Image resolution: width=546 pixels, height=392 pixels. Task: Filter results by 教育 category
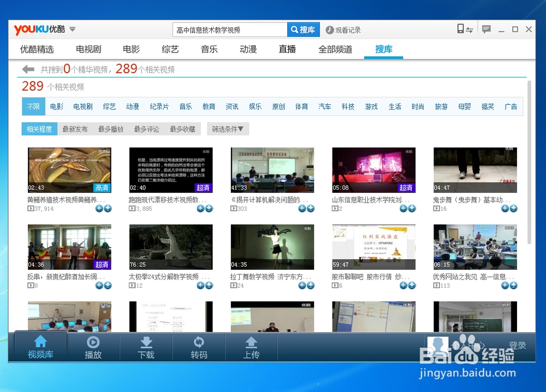point(209,106)
